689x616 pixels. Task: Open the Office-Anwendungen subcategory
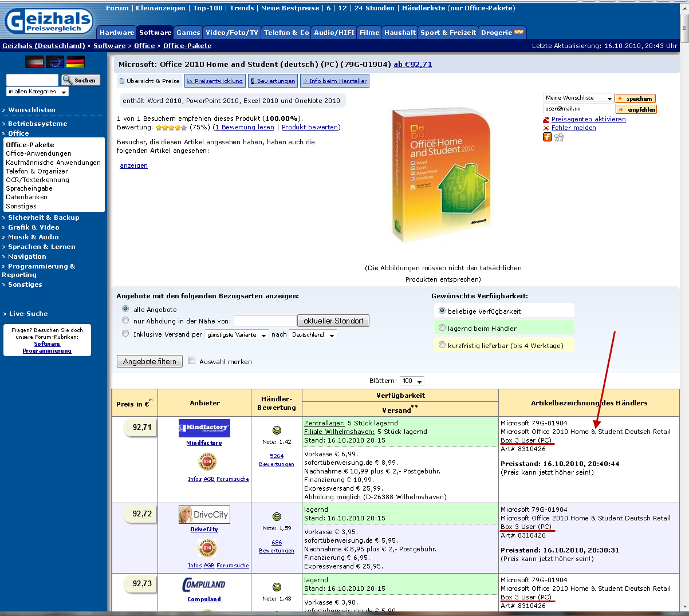click(38, 153)
